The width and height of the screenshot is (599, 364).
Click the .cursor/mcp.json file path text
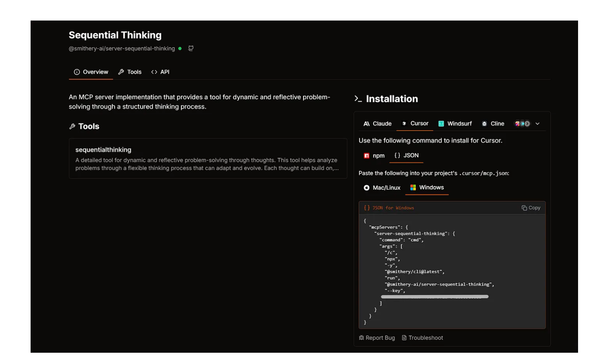[483, 174]
